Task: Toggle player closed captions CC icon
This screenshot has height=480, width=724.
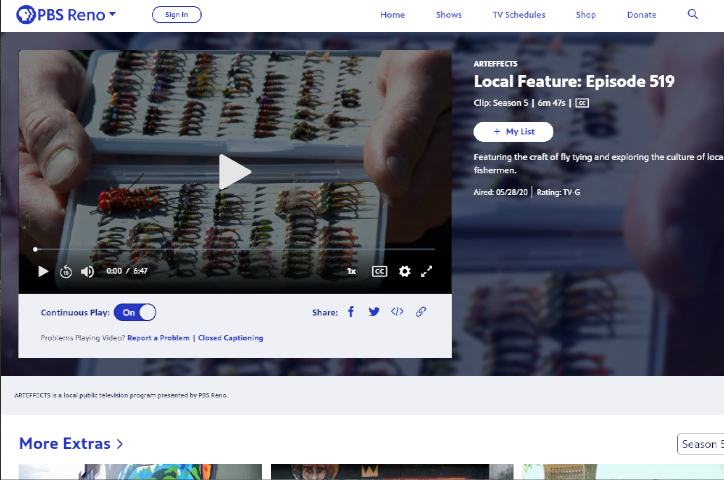Action: (x=379, y=271)
